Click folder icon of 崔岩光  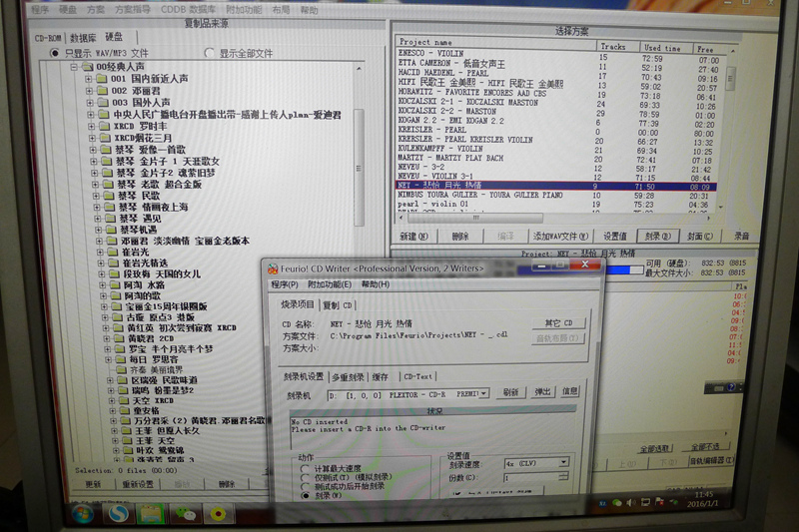(113, 252)
